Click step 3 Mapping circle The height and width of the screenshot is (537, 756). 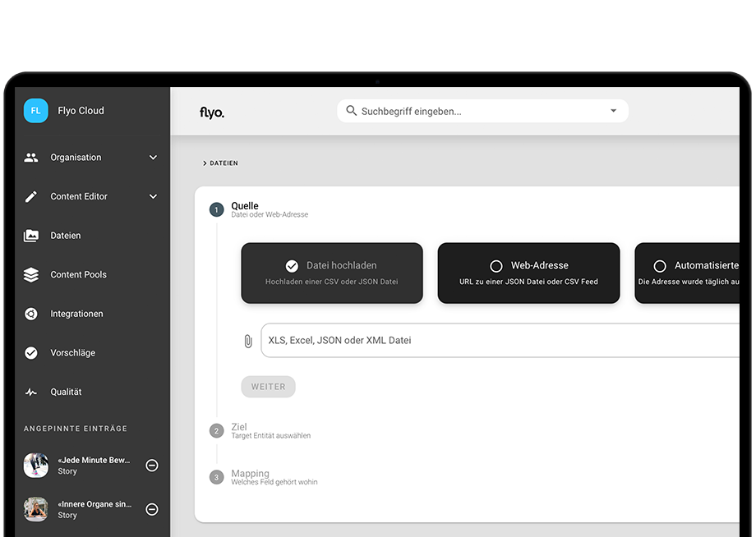pos(216,477)
